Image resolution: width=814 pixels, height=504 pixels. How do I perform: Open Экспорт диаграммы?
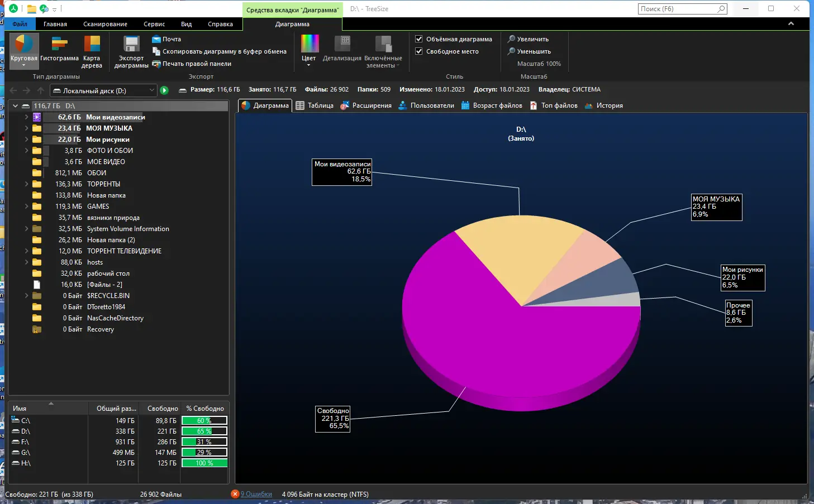point(131,51)
